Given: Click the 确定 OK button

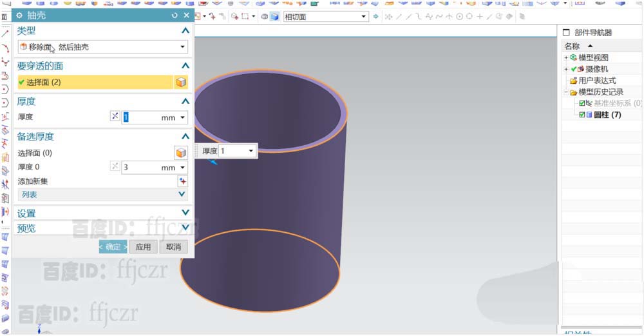Looking at the screenshot, I should tap(113, 247).
